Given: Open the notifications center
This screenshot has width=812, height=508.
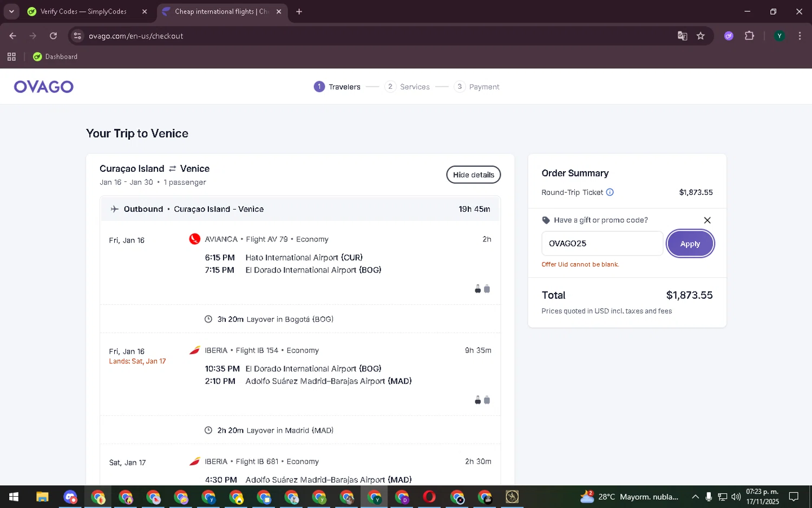Looking at the screenshot, I should point(794,497).
